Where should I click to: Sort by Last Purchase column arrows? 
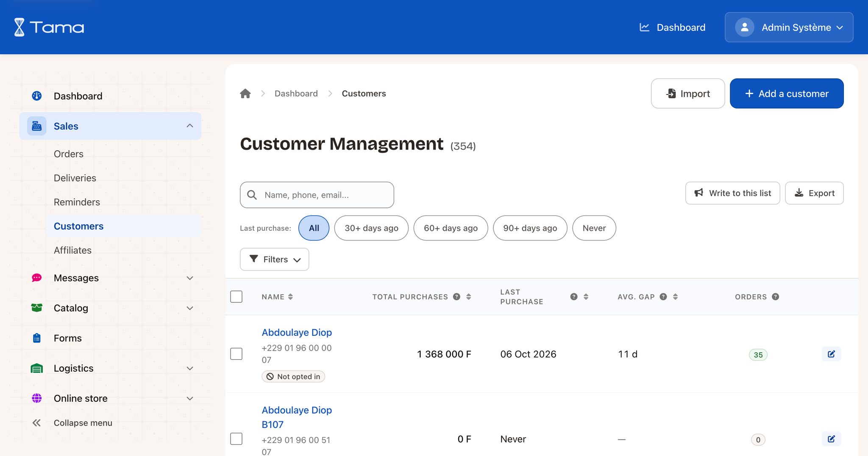[586, 297]
